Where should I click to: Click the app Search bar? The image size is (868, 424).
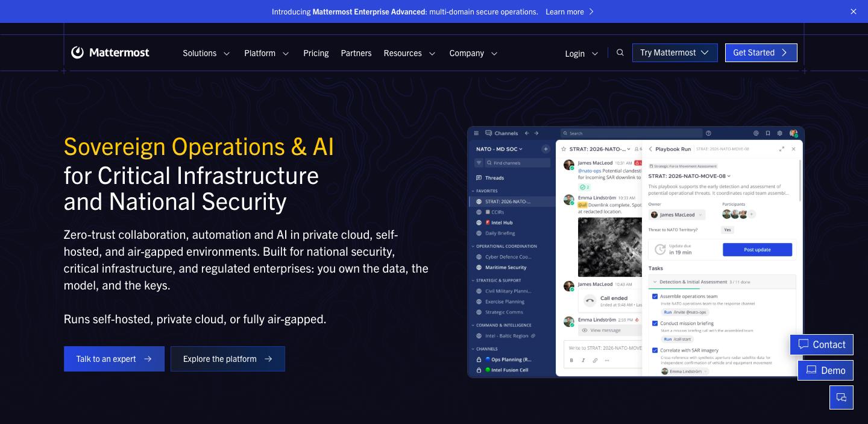click(x=631, y=133)
